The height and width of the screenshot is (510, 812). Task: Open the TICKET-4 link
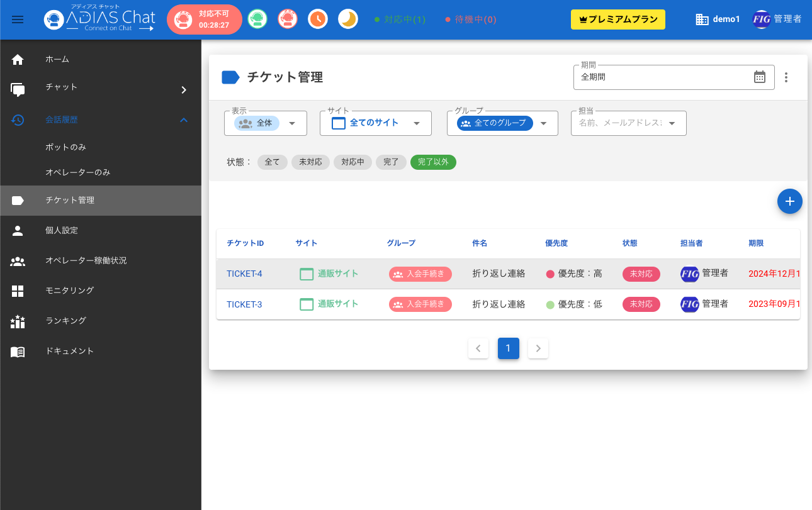click(244, 274)
